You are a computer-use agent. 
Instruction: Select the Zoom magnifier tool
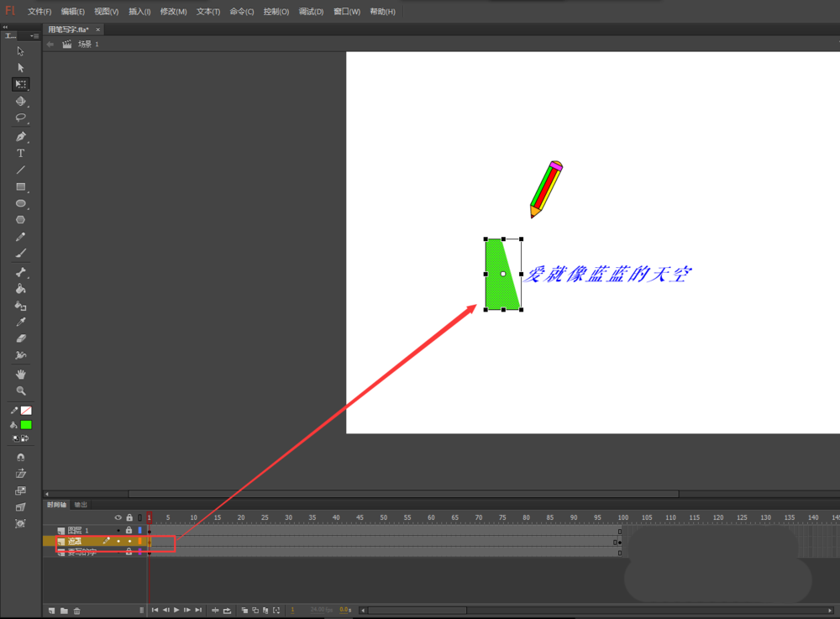click(x=20, y=391)
